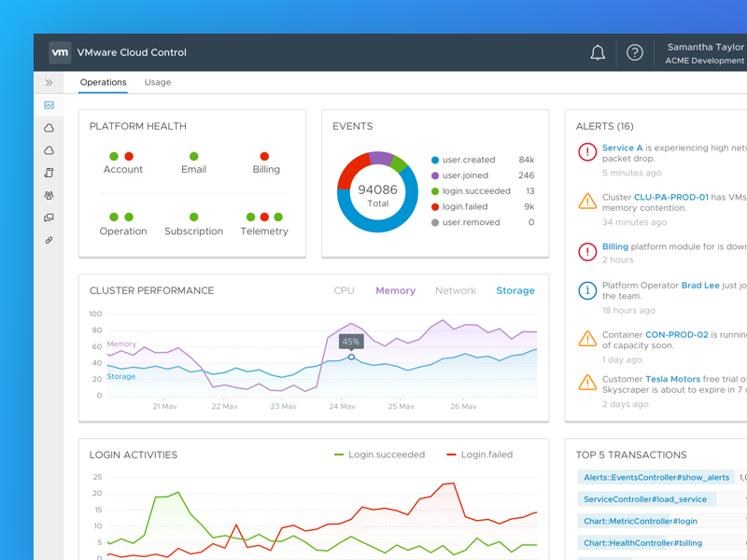Open the help question-mark icon
Screen dimensions: 747x560
click(635, 52)
